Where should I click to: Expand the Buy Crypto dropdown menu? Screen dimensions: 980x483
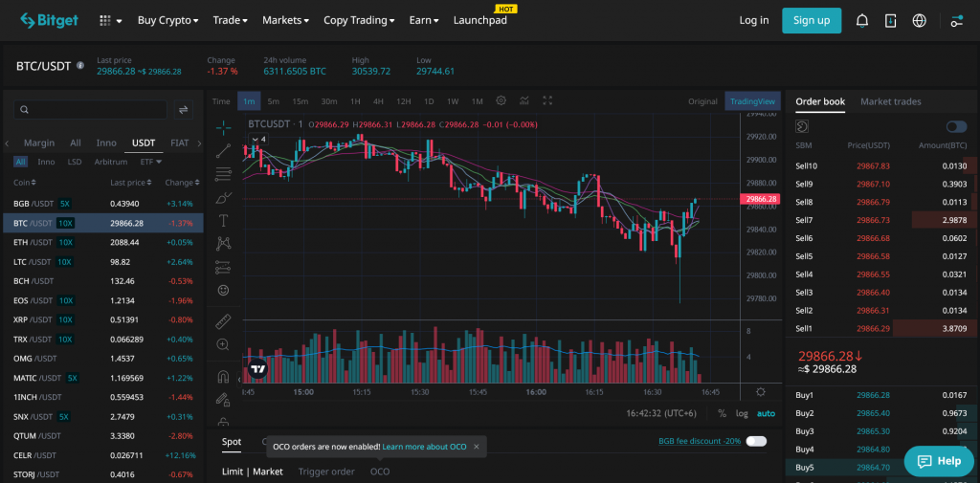[167, 20]
